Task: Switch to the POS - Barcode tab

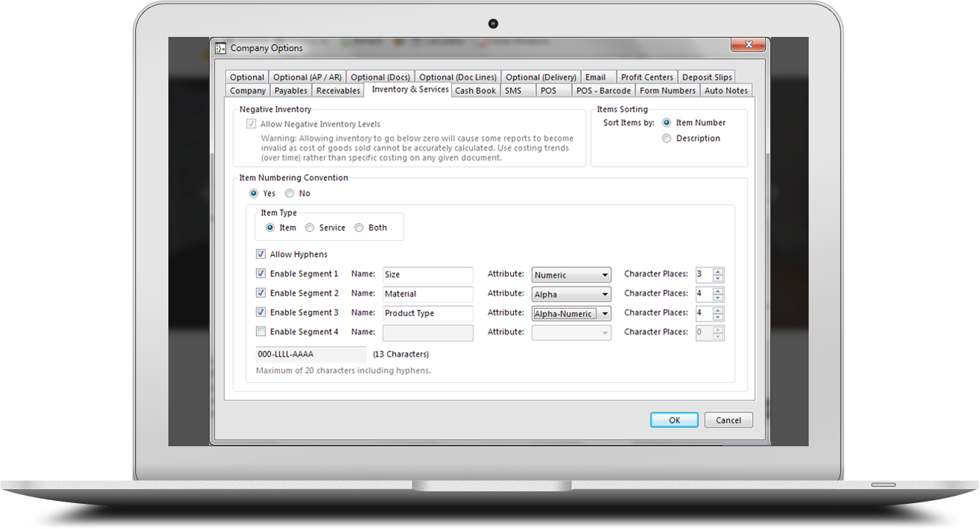Action: (603, 91)
